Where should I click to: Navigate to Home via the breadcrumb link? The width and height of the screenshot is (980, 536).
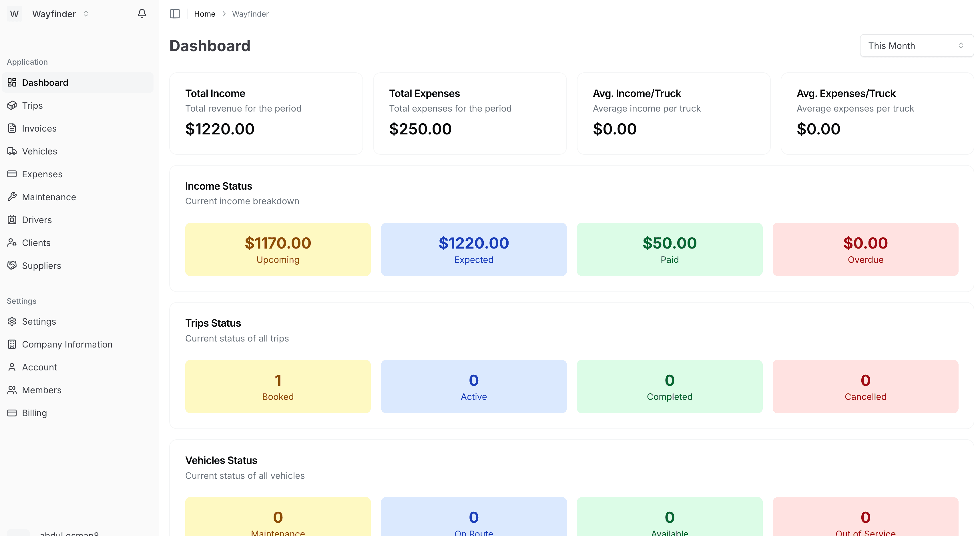pyautogui.click(x=205, y=14)
